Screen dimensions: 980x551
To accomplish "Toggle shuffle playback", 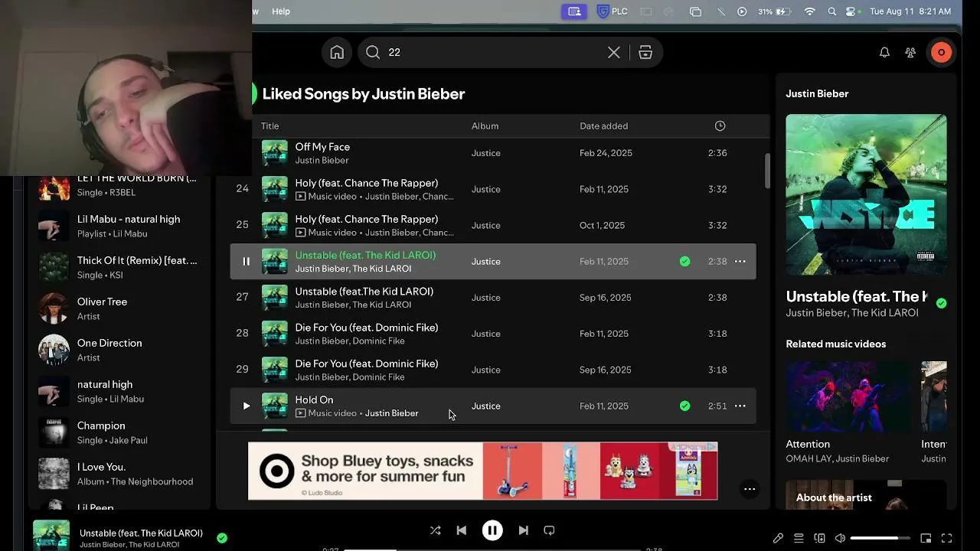I will (435, 530).
